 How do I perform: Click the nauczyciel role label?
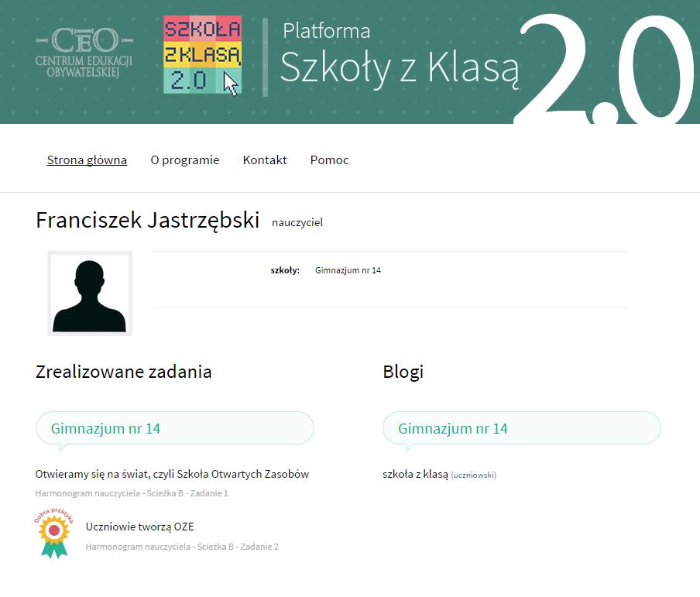pos(297,222)
